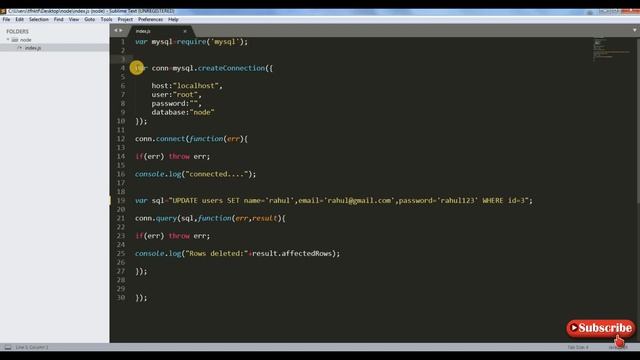Open the Help menu
Viewport: 640px width, 360px height.
coord(173,20)
